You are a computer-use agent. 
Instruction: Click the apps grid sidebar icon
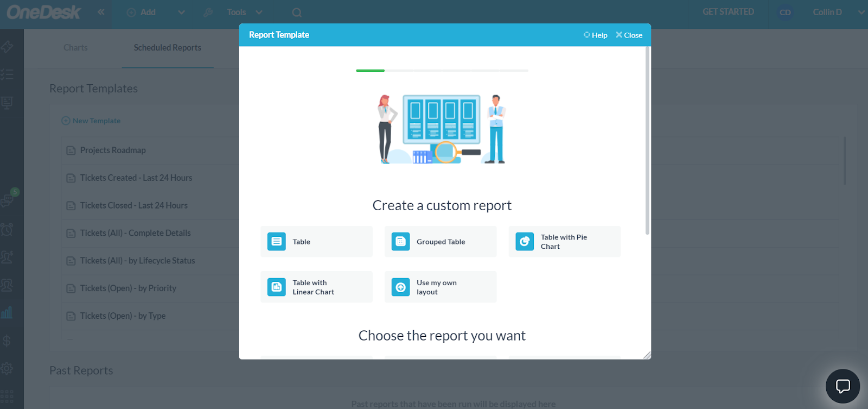pyautogui.click(x=7, y=395)
